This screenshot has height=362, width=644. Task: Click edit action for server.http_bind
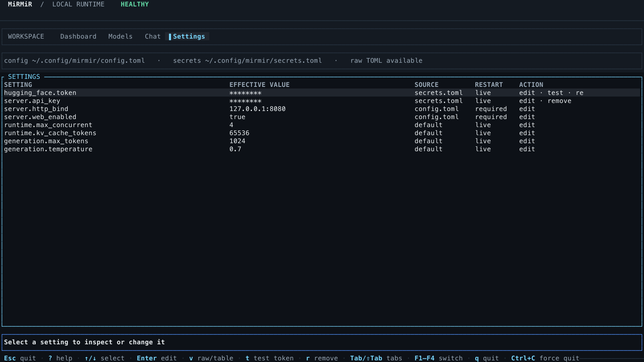[527, 109]
